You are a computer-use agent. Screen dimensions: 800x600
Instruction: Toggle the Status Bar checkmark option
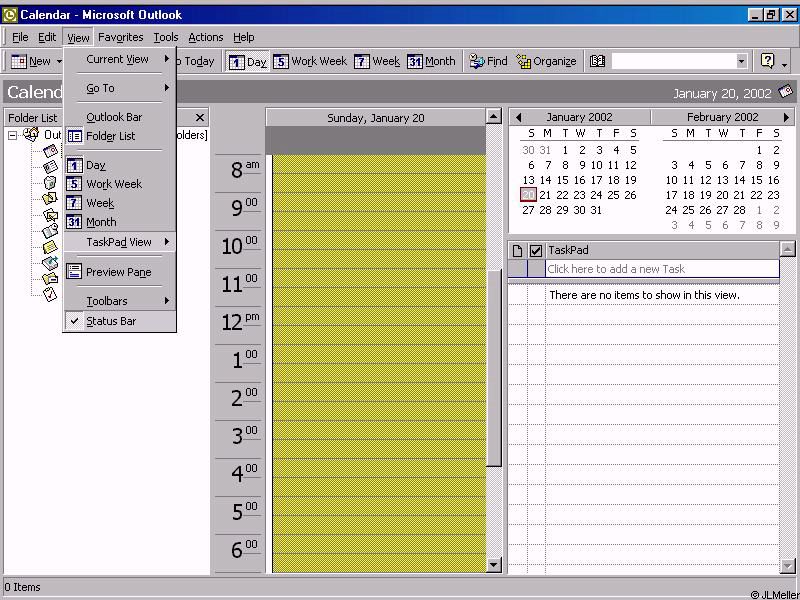(110, 321)
